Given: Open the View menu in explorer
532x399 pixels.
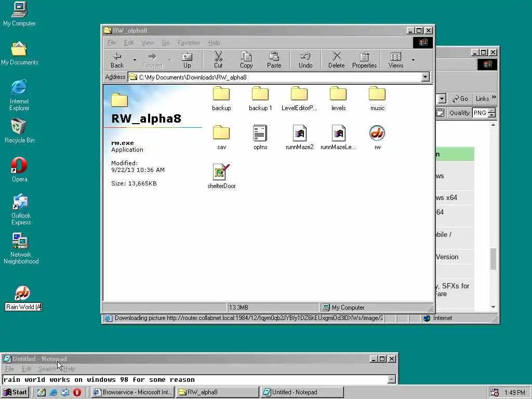Looking at the screenshot, I should tap(148, 43).
